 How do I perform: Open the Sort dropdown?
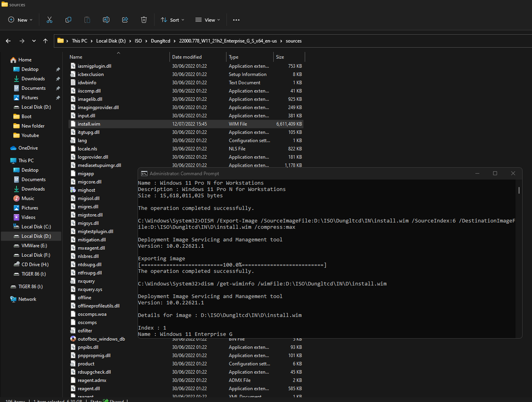pos(172,20)
